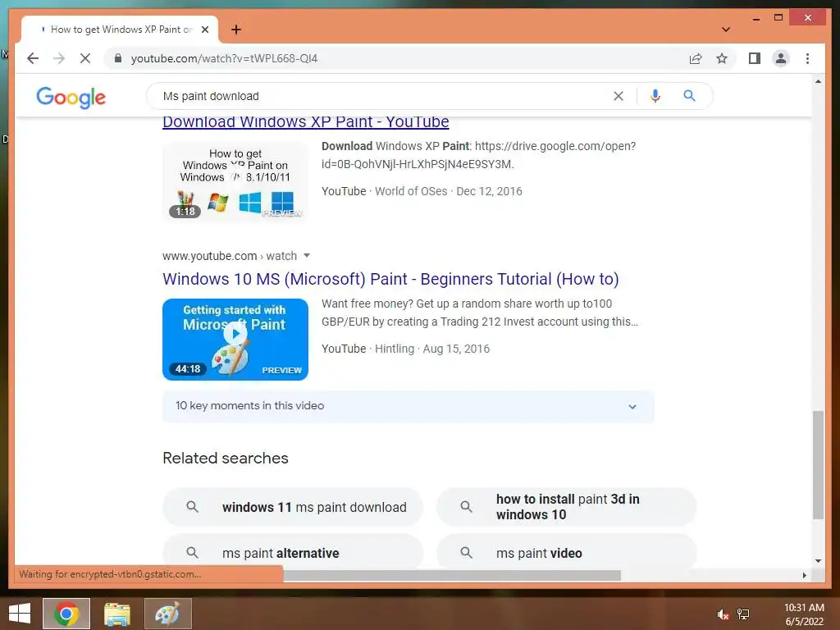Image resolution: width=840 pixels, height=630 pixels.
Task: Open the Windows Start menu
Action: pos(20,614)
